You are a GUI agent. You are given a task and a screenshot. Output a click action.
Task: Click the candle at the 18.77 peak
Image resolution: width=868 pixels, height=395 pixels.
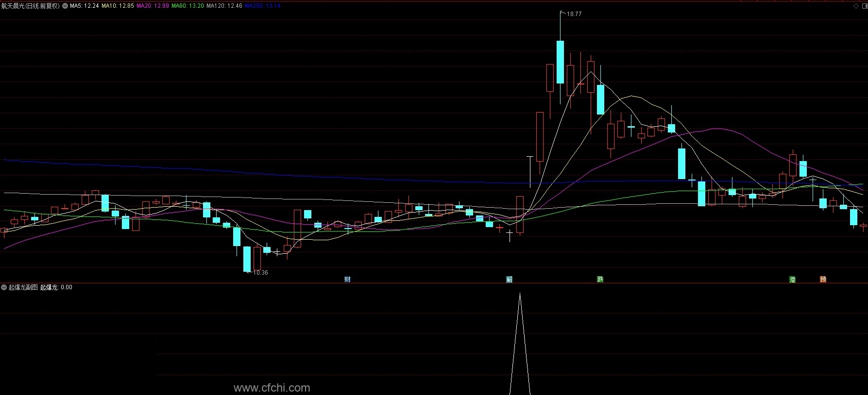[x=560, y=62]
